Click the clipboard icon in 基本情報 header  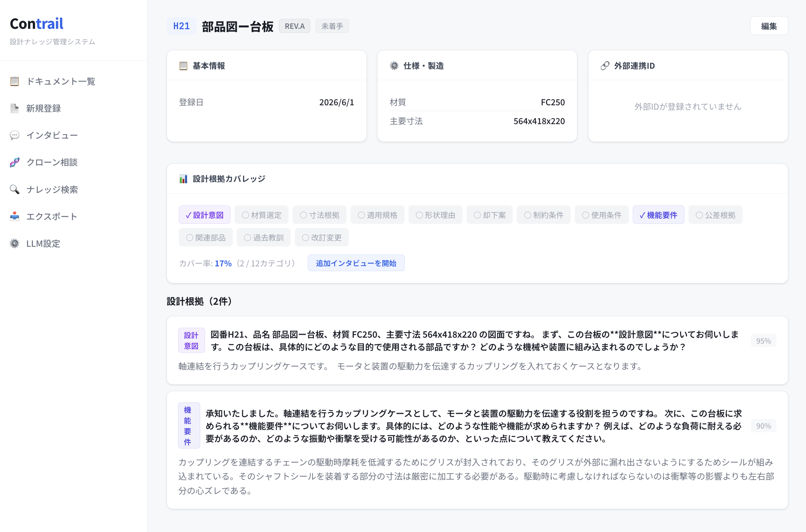click(183, 66)
